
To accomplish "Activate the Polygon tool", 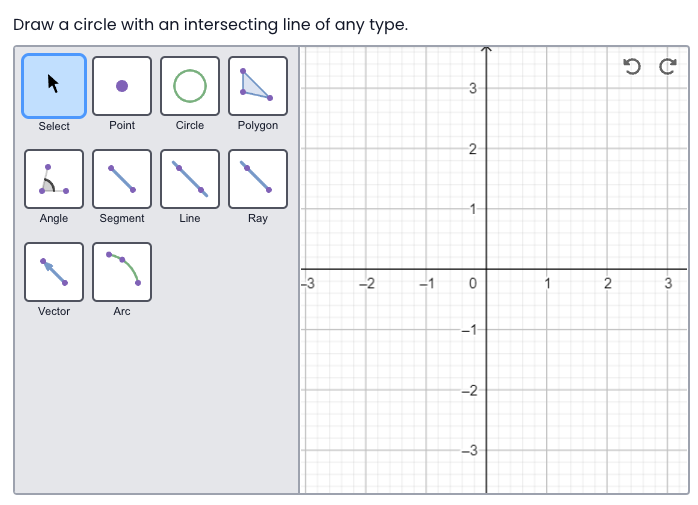I will coord(258,86).
